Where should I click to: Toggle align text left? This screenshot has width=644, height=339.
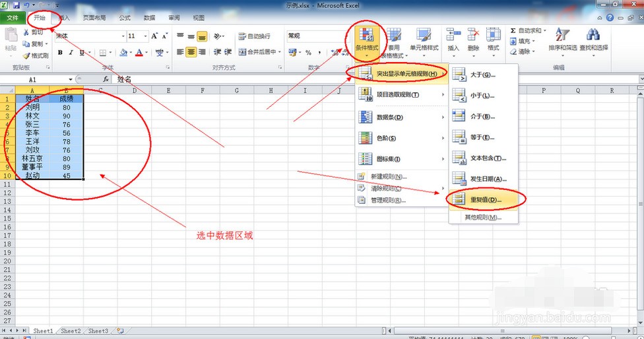[x=180, y=51]
